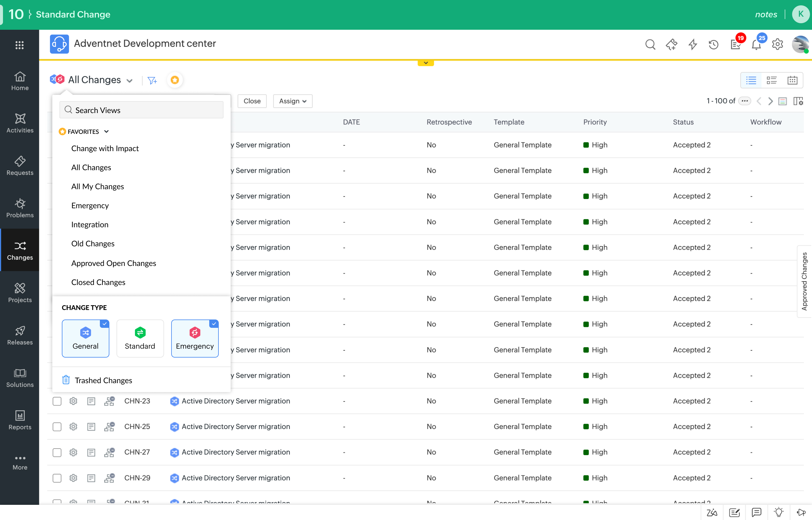Select Change with Impact view
The height and width of the screenshot is (520, 812).
tap(105, 148)
